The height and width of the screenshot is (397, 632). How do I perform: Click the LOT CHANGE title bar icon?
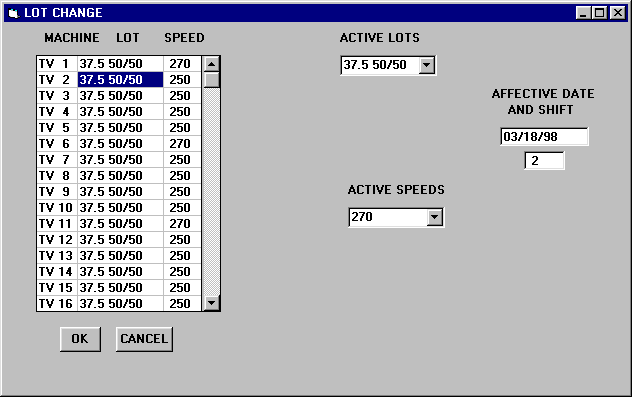pos(14,13)
